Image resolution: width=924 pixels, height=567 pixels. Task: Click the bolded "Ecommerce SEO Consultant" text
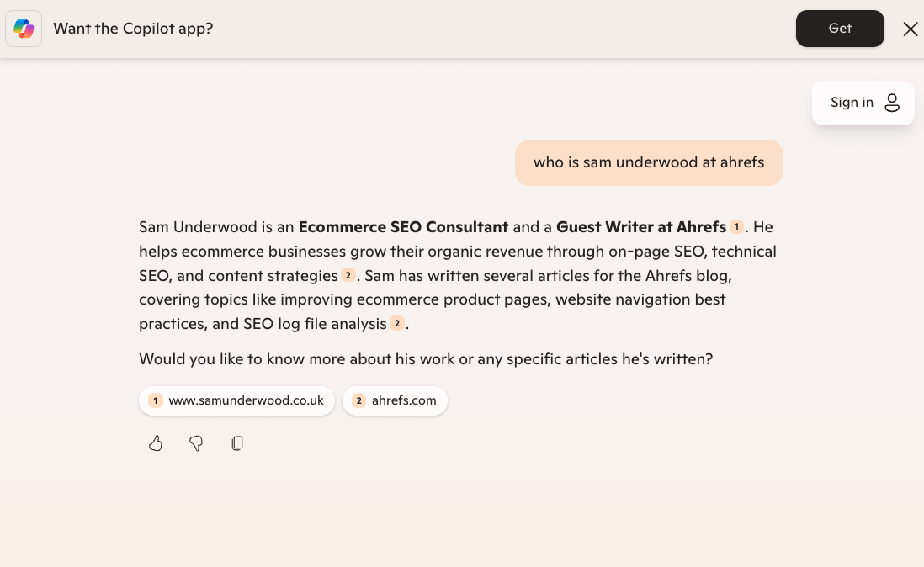(403, 226)
